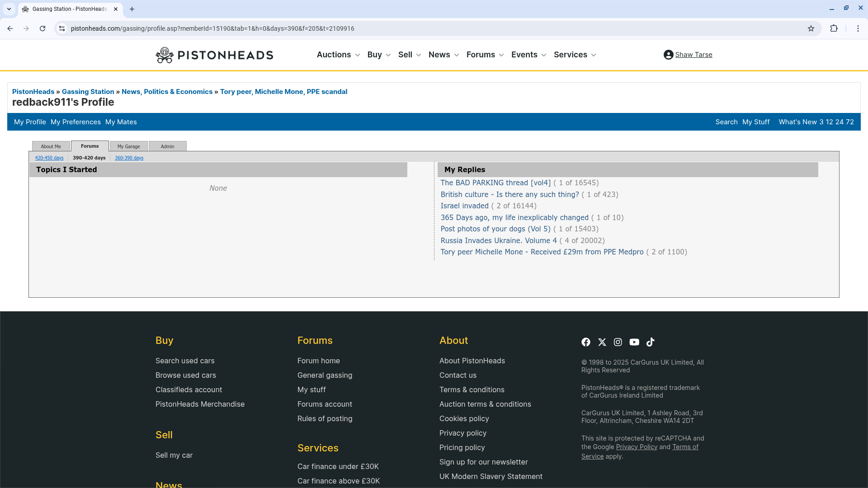Screen dimensions: 868x488
Task: Open Search used cars footer link
Action: (x=185, y=361)
